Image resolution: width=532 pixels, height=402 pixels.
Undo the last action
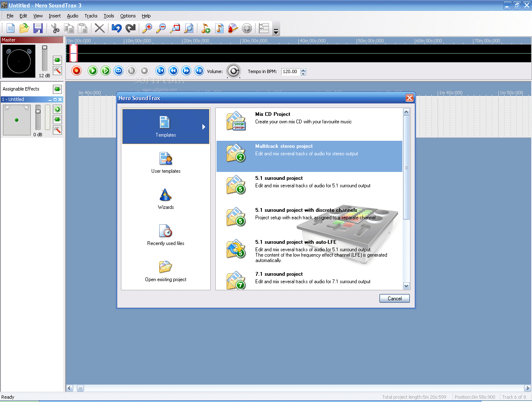116,28
